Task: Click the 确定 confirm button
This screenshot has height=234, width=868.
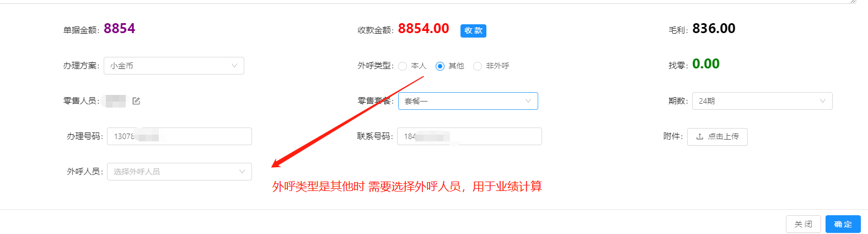Action: tap(843, 224)
